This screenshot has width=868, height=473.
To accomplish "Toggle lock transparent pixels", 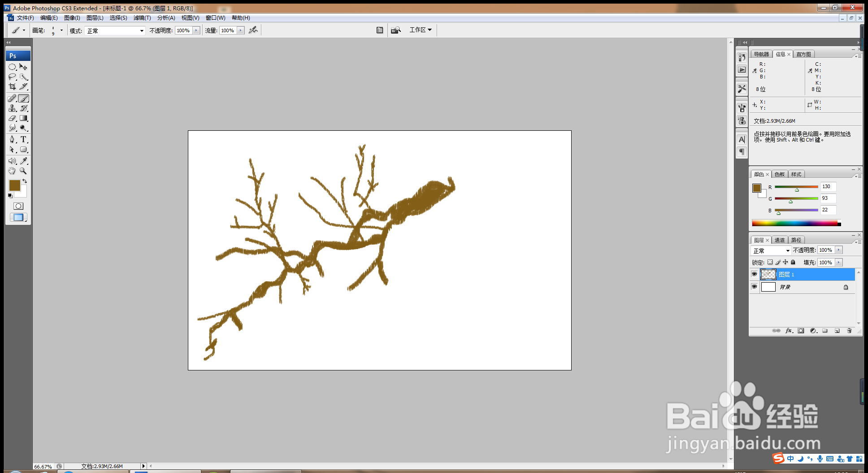I will coord(770,262).
